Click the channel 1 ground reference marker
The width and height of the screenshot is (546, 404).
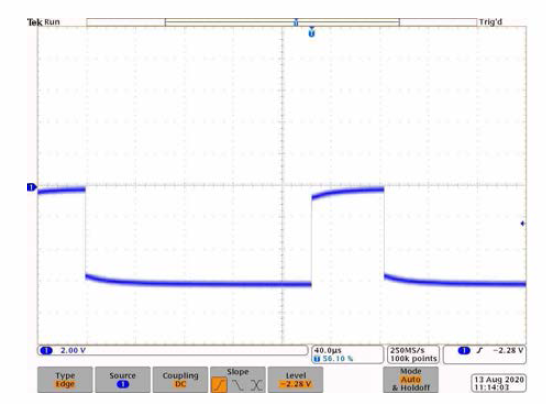click(x=31, y=187)
